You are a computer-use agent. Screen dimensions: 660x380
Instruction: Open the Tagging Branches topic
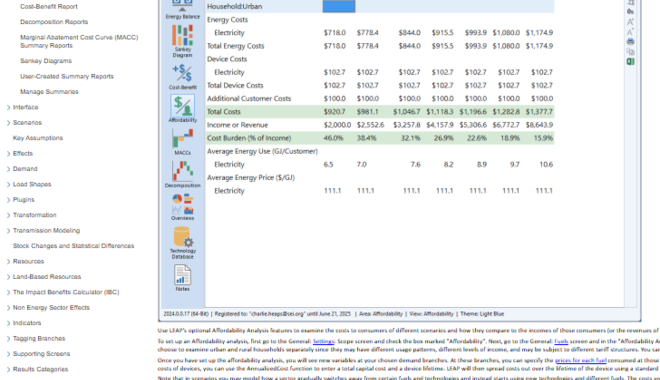[39, 338]
